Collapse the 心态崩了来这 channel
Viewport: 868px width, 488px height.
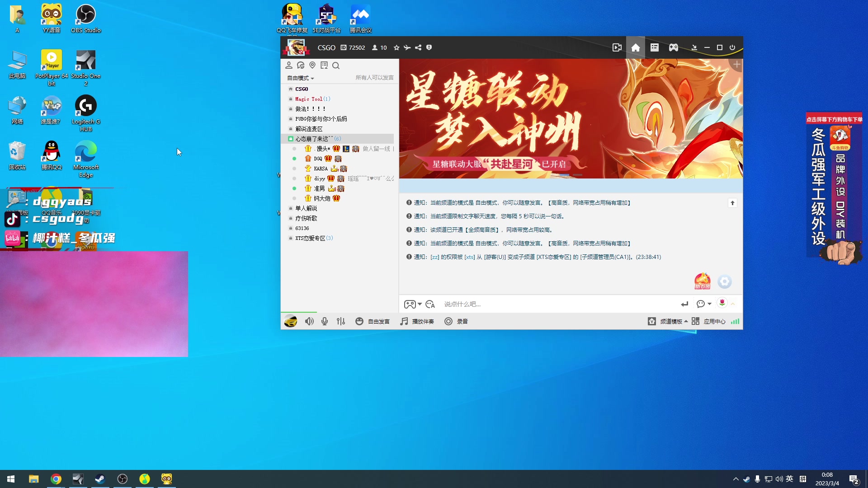pyautogui.click(x=291, y=139)
